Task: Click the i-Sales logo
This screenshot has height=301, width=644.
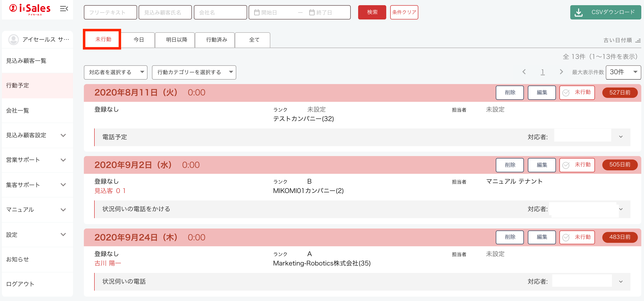Action: (30, 10)
